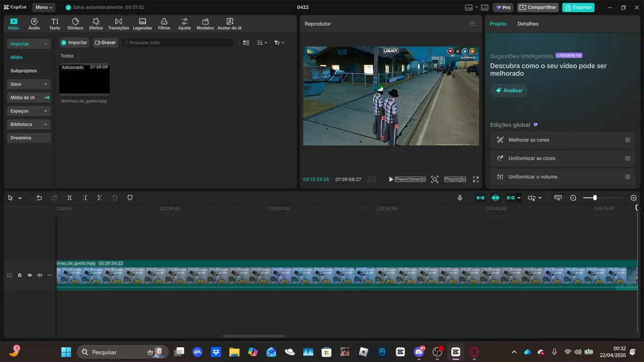
Task: Open the Texto tool panel
Action: click(55, 24)
